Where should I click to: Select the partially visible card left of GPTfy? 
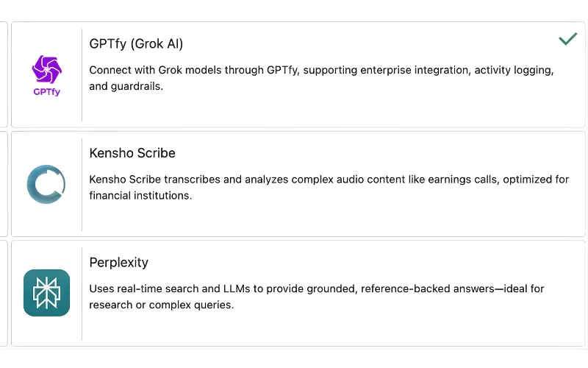(4, 74)
